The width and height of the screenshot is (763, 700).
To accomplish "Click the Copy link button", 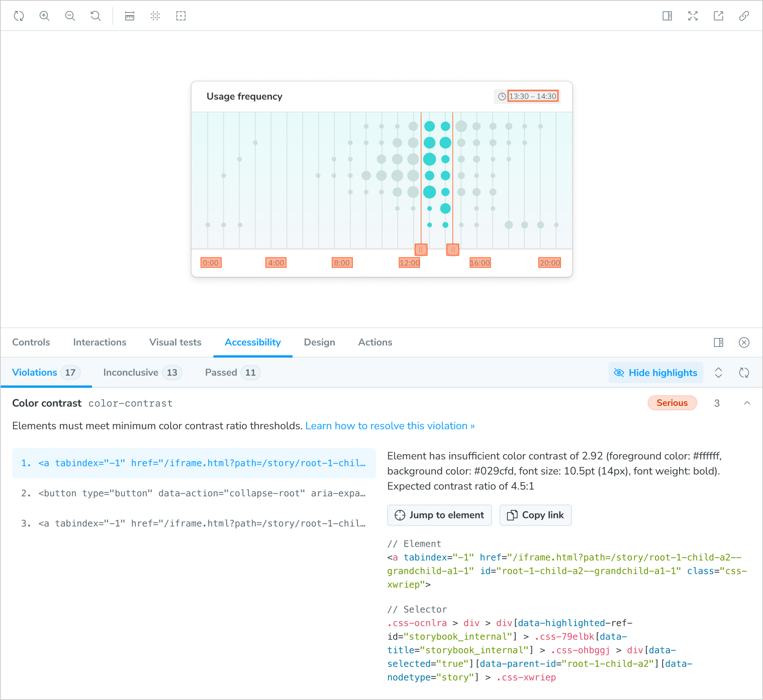I will pos(536,515).
